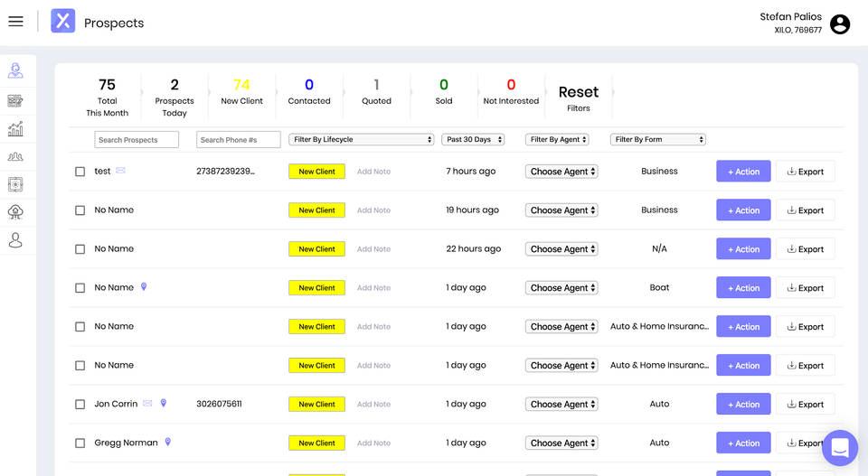Open the Filter By Lifecycle dropdown

click(x=361, y=139)
